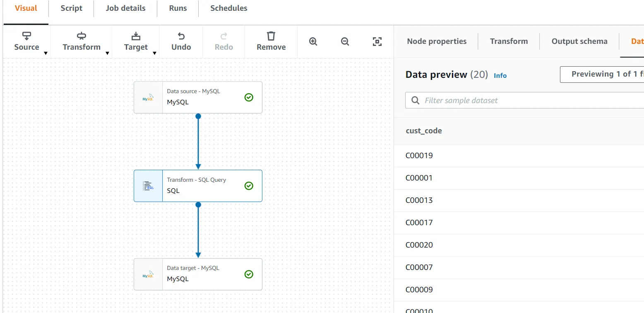Screen dimensions: 644x313
Task: Click the MySQL data source node icon
Action: point(148,98)
